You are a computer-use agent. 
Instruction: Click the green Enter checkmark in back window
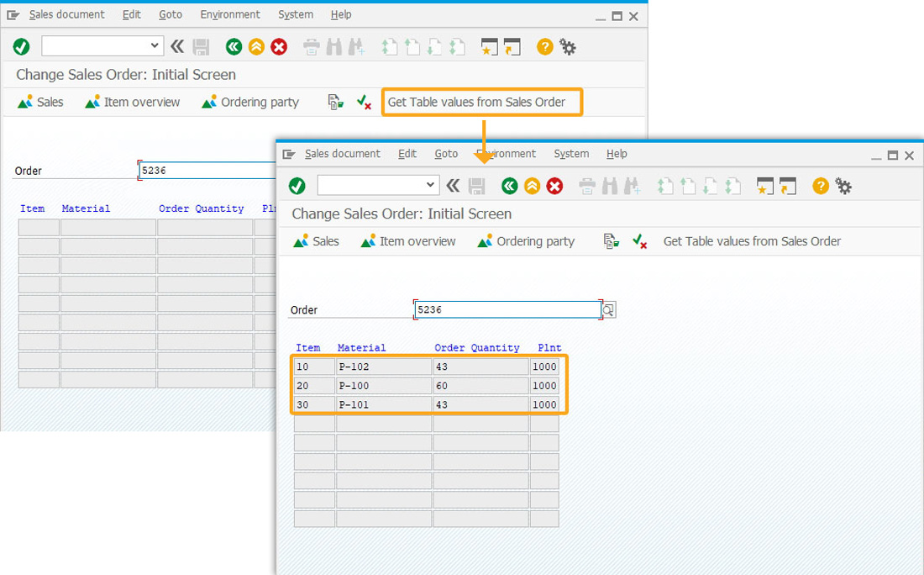(21, 46)
